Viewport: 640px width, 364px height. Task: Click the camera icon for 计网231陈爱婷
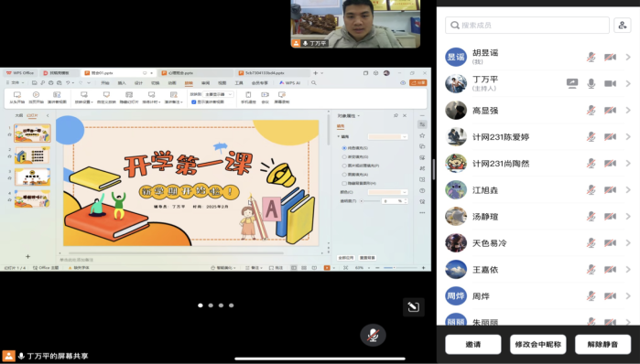click(610, 137)
